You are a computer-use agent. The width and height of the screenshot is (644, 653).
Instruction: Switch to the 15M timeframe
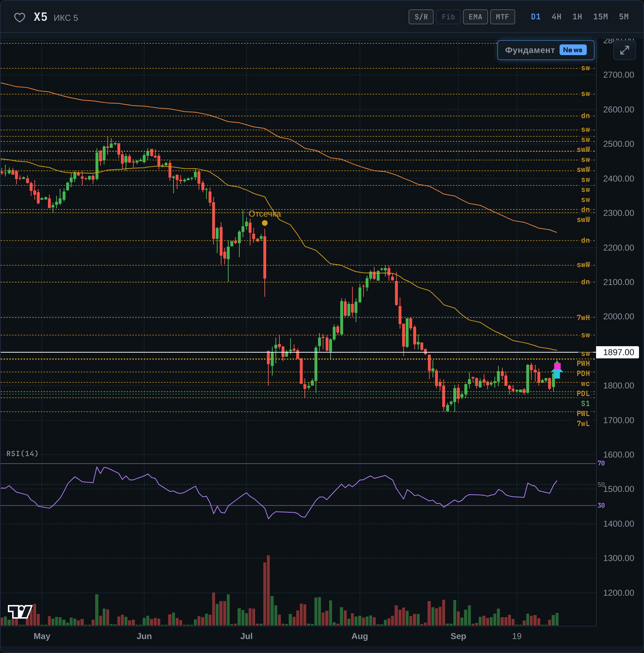click(600, 17)
